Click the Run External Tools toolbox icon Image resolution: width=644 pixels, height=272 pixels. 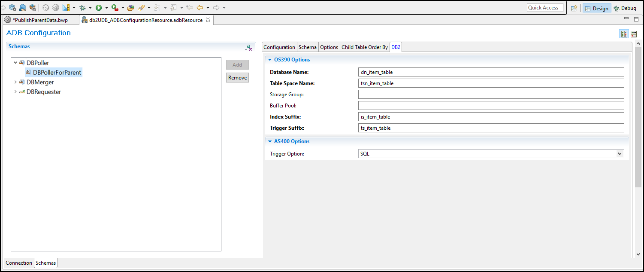point(115,8)
